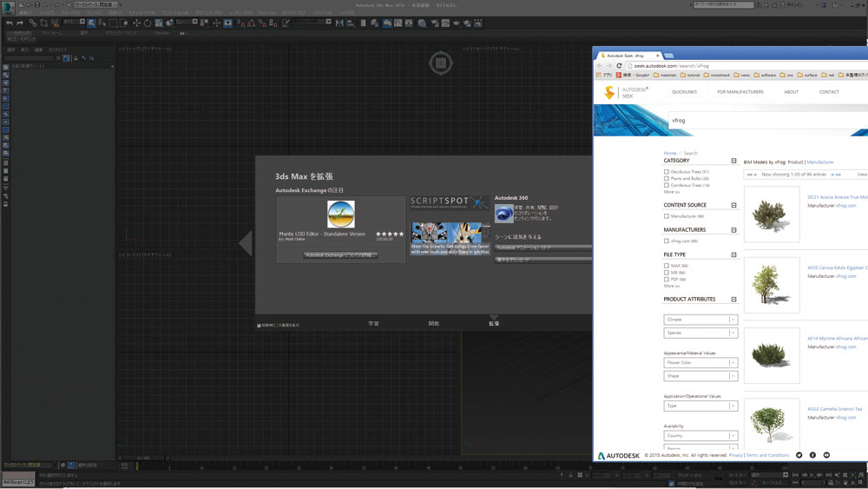Check the MAX file type filter
Image resolution: width=868 pixels, height=489 pixels.
coord(667,266)
